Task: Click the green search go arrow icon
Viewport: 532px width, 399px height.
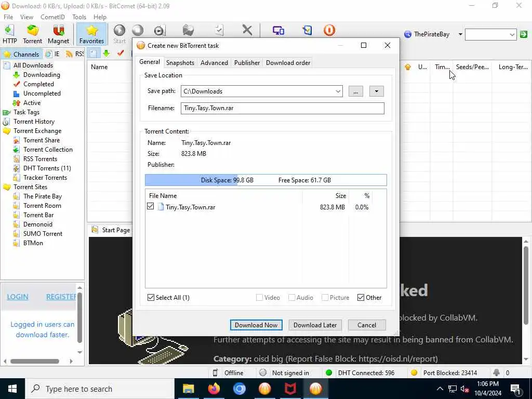Action: 524,34
